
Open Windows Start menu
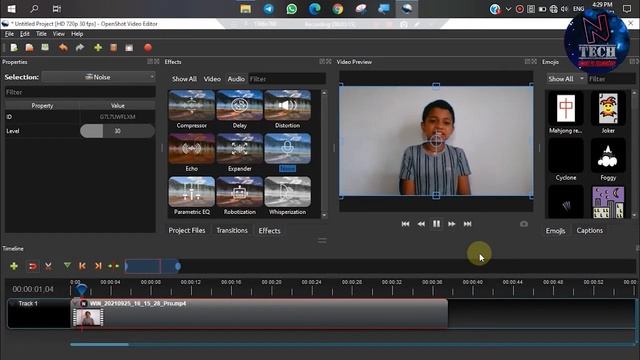[x=11, y=9]
